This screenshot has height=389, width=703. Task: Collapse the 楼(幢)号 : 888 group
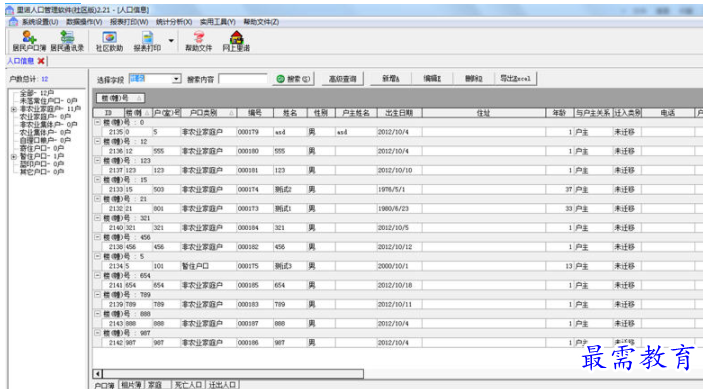tap(97, 314)
